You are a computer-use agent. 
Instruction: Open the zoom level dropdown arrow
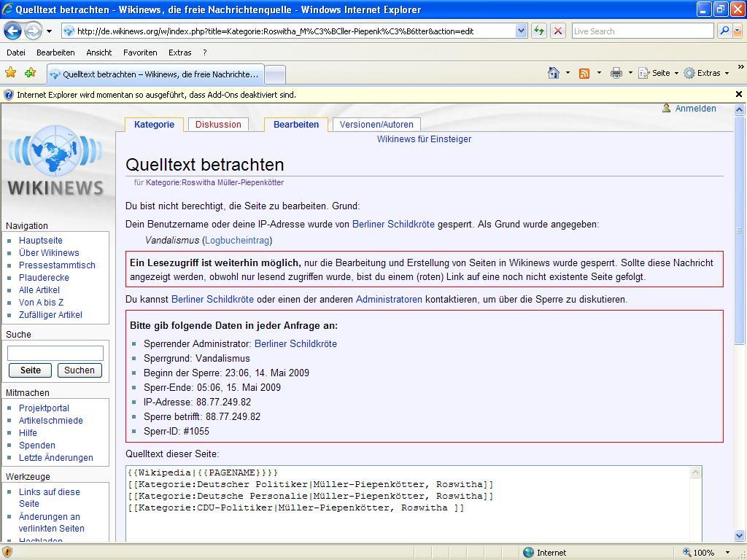tap(727, 553)
